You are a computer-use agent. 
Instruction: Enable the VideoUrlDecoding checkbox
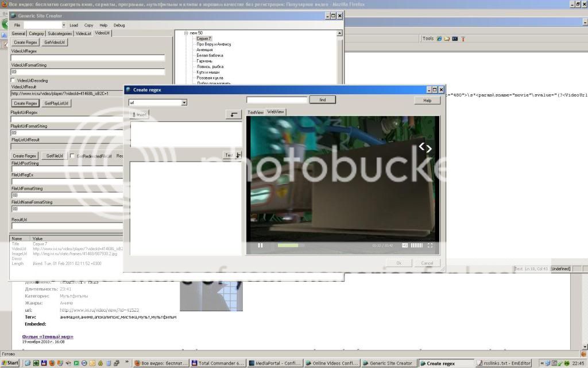14,80
